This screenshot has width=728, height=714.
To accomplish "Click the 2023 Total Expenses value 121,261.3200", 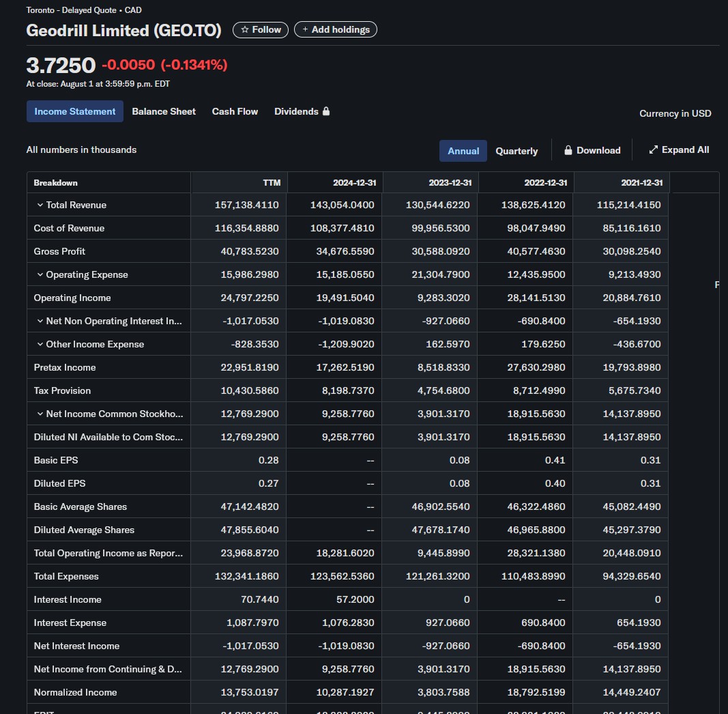I will [438, 577].
